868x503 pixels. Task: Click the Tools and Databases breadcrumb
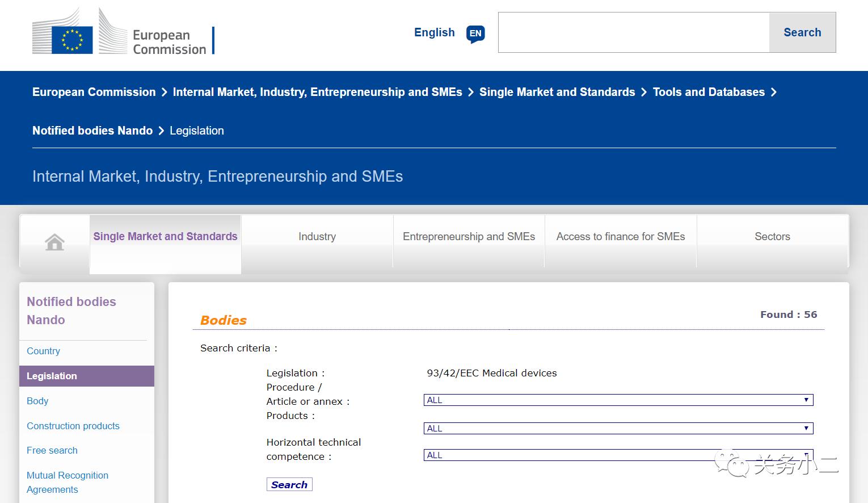click(709, 92)
